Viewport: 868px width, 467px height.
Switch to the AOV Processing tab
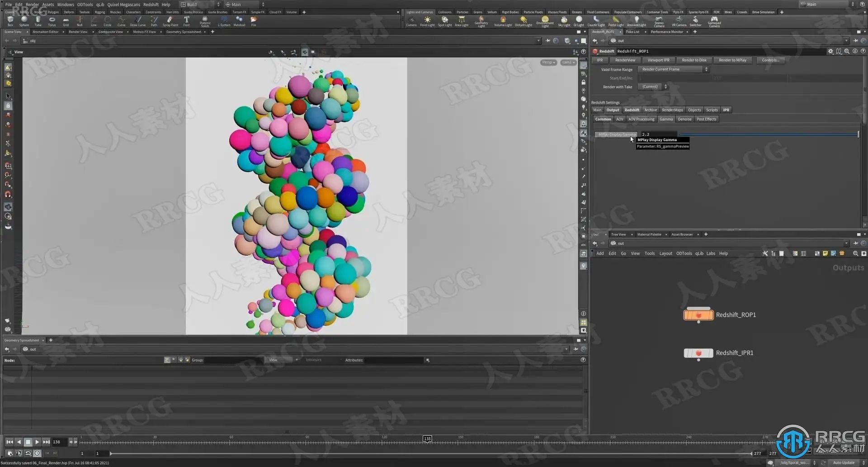[x=641, y=119]
